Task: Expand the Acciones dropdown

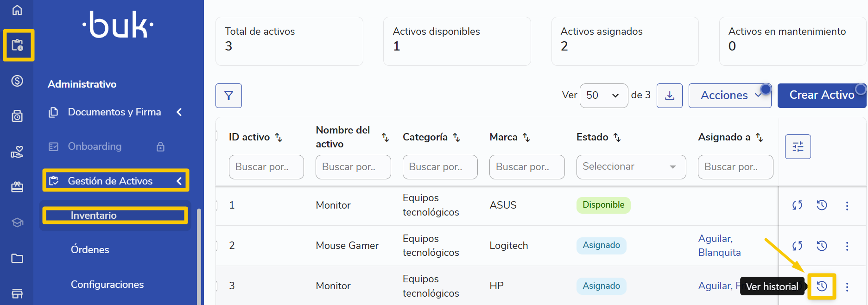Action: 729,95
